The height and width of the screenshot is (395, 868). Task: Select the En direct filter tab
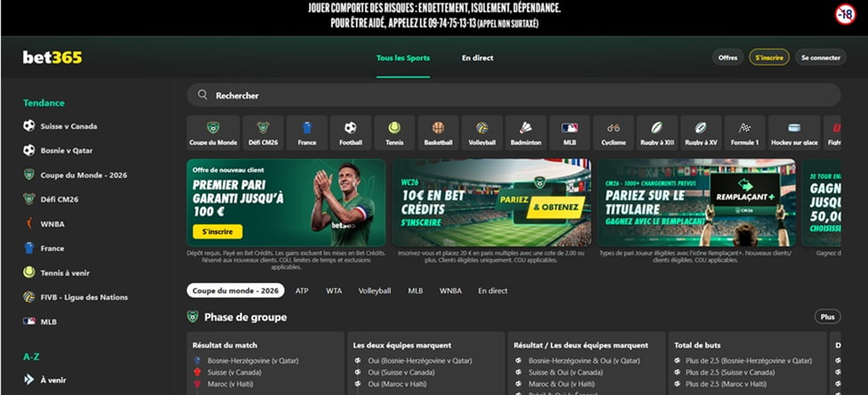[x=492, y=290]
